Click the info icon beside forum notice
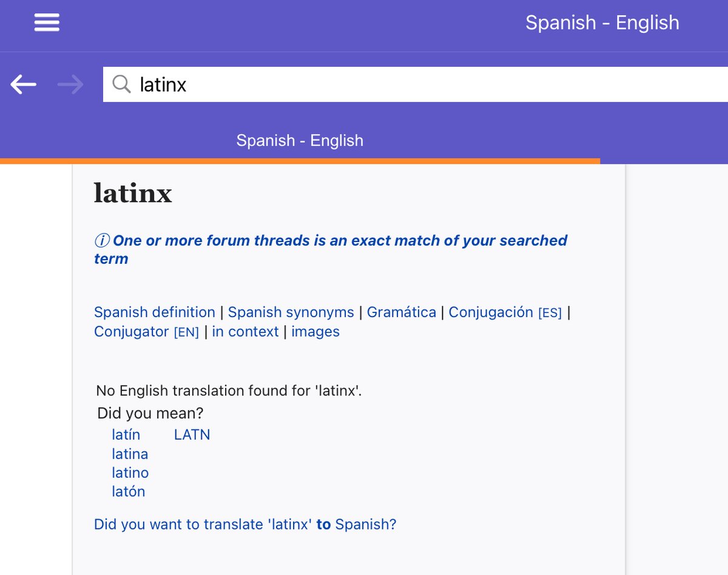This screenshot has width=728, height=575. pyautogui.click(x=102, y=241)
